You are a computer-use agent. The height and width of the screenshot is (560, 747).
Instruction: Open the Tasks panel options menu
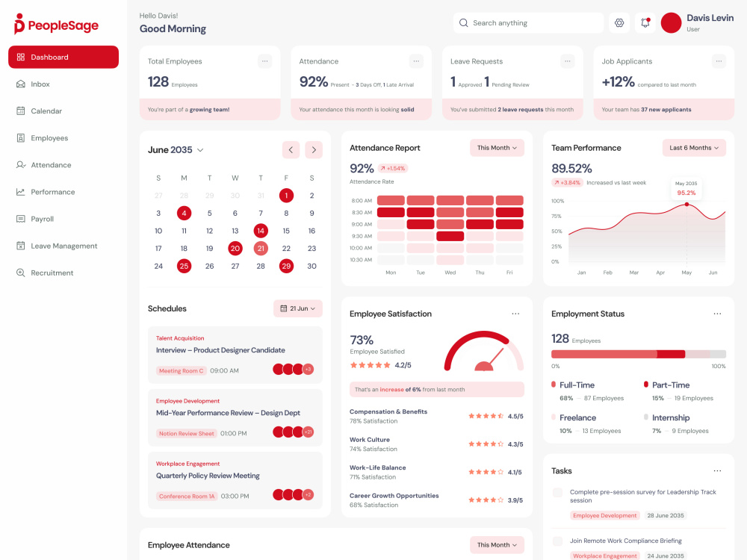click(717, 471)
